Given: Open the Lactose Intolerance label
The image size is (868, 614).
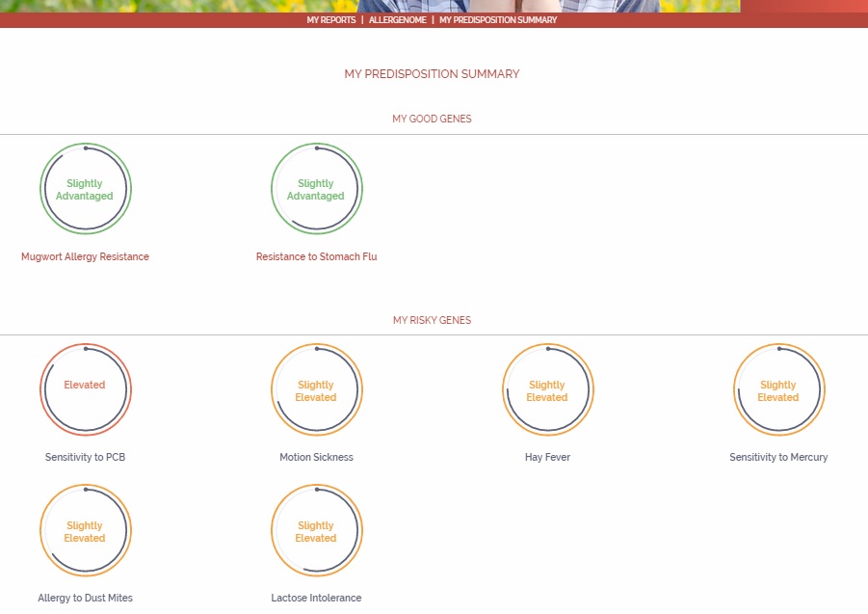Looking at the screenshot, I should 316,598.
